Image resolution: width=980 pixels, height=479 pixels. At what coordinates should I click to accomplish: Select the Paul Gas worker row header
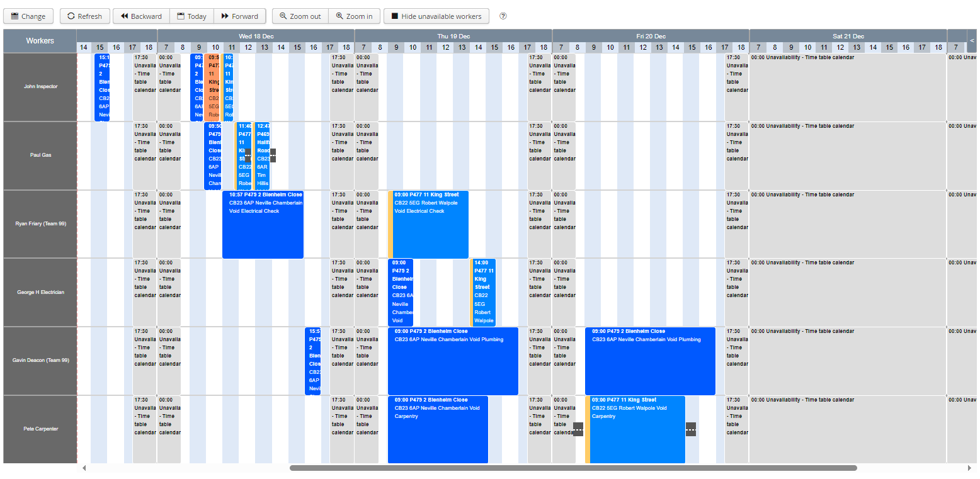[40, 155]
